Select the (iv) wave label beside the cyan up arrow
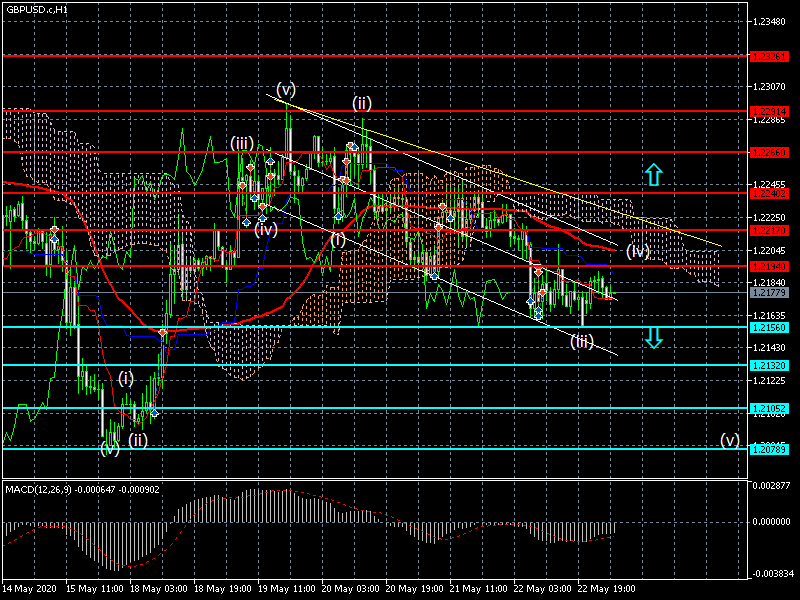This screenshot has width=800, height=600. tap(638, 251)
